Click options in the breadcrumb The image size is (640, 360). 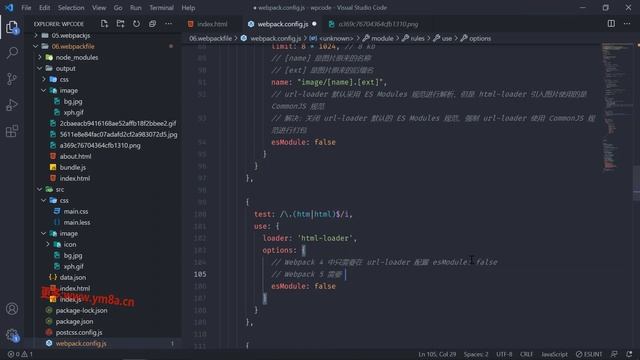coord(480,38)
